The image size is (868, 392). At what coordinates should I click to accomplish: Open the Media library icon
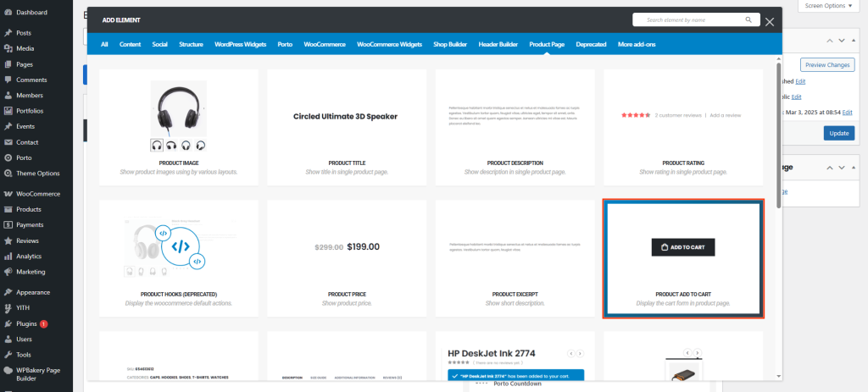tap(8, 48)
